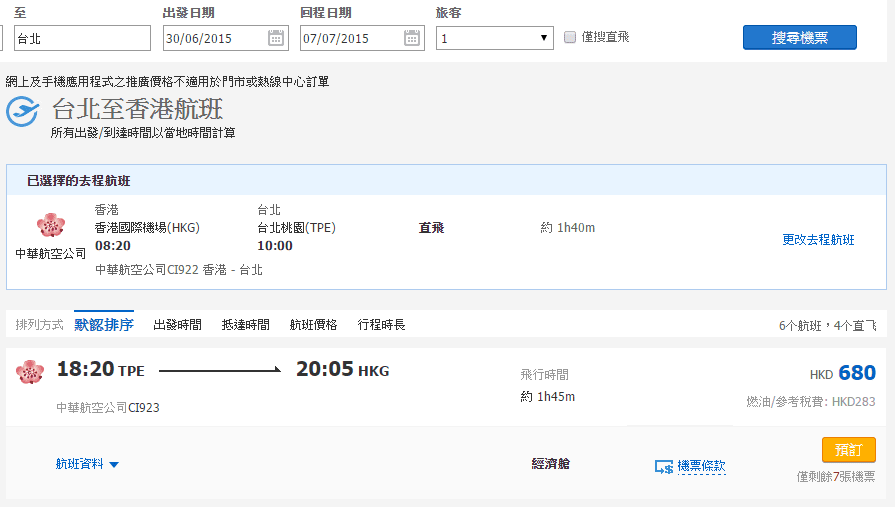This screenshot has height=507, width=895.
Task: Open the 旅客 passenger count dropdown
Action: coord(495,38)
